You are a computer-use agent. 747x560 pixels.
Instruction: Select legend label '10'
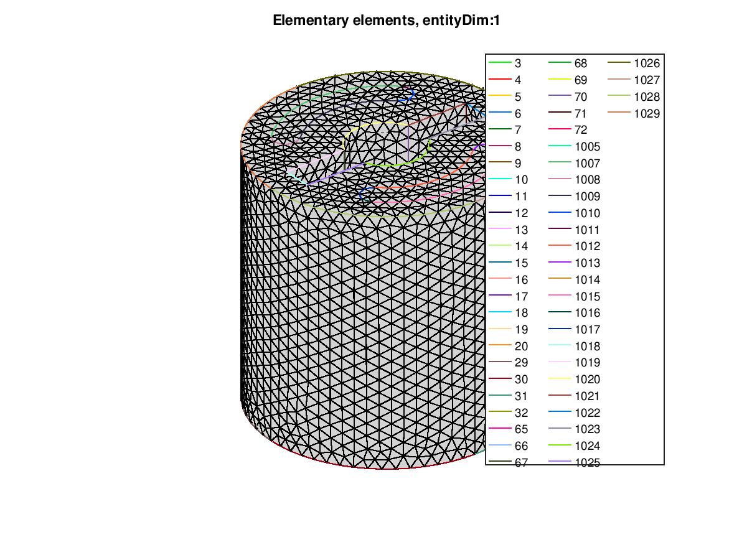(x=522, y=180)
